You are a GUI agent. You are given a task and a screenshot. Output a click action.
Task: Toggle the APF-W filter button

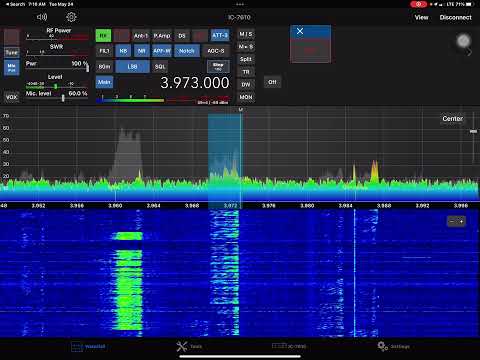click(x=162, y=51)
